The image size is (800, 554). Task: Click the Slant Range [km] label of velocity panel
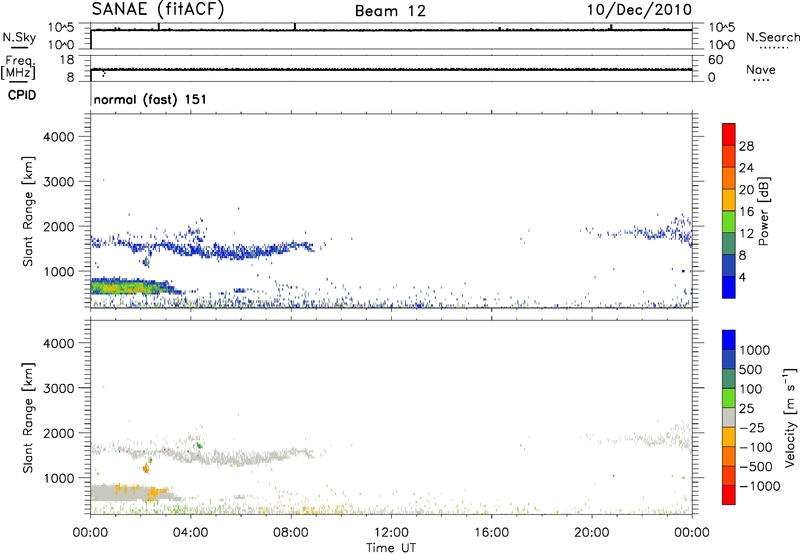28,418
